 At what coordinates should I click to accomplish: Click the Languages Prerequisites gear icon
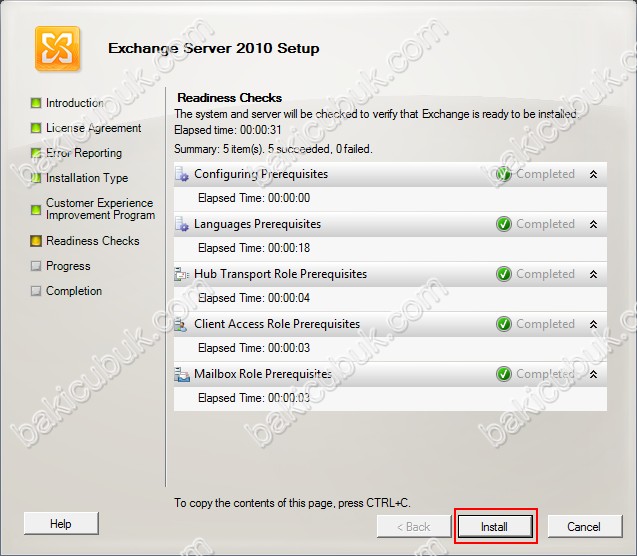[182, 224]
